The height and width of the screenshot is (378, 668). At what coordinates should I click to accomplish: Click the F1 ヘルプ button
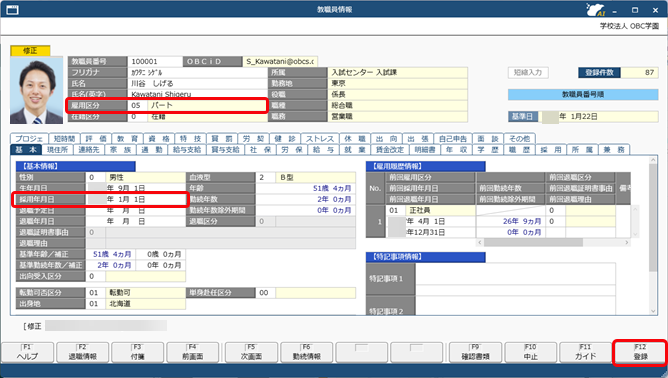28,352
